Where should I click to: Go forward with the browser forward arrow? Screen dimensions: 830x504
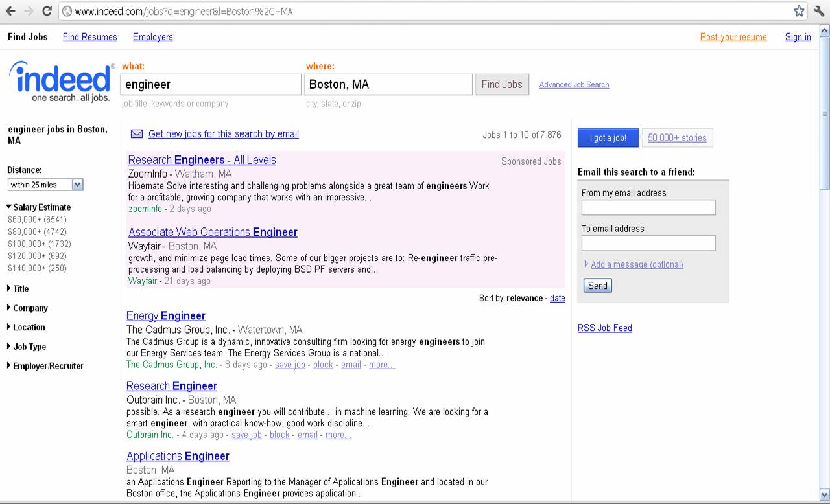coord(29,11)
